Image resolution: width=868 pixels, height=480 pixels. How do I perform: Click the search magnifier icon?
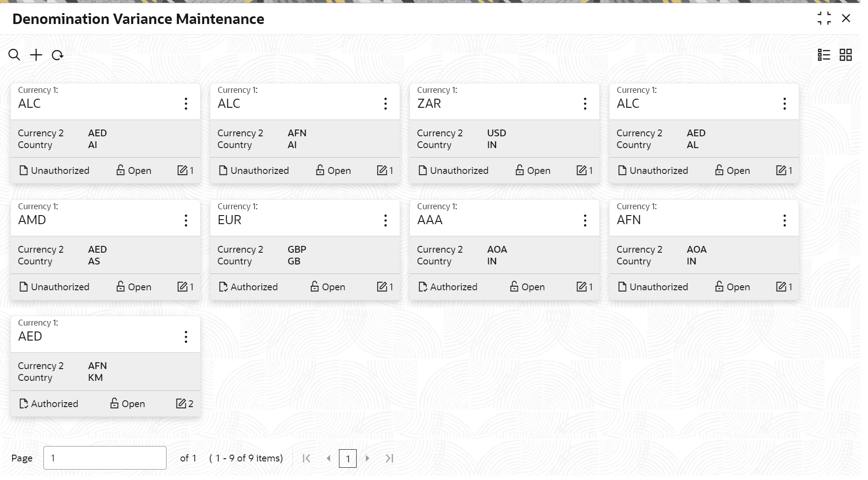[14, 55]
